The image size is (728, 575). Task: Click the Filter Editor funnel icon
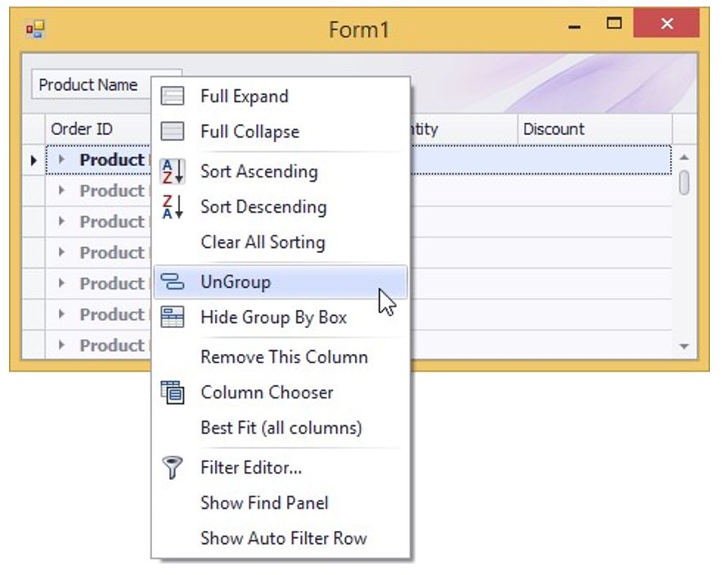pos(173,468)
